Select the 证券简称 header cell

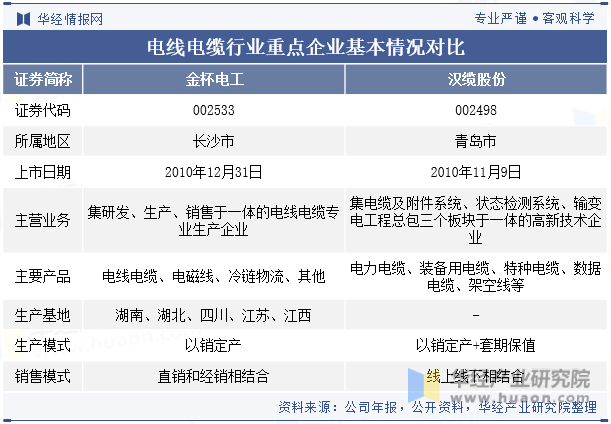pos(43,79)
